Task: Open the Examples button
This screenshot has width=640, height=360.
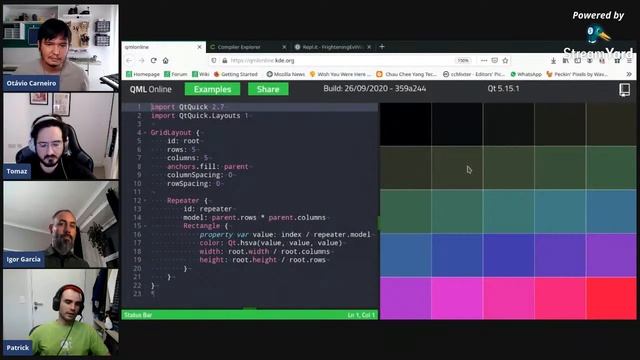Action: click(x=212, y=89)
